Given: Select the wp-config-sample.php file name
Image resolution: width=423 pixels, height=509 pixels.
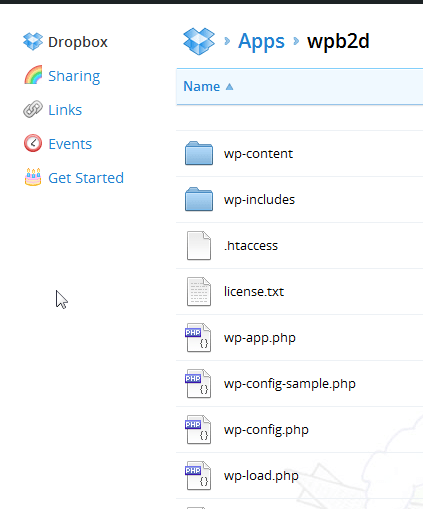Looking at the screenshot, I should (290, 384).
